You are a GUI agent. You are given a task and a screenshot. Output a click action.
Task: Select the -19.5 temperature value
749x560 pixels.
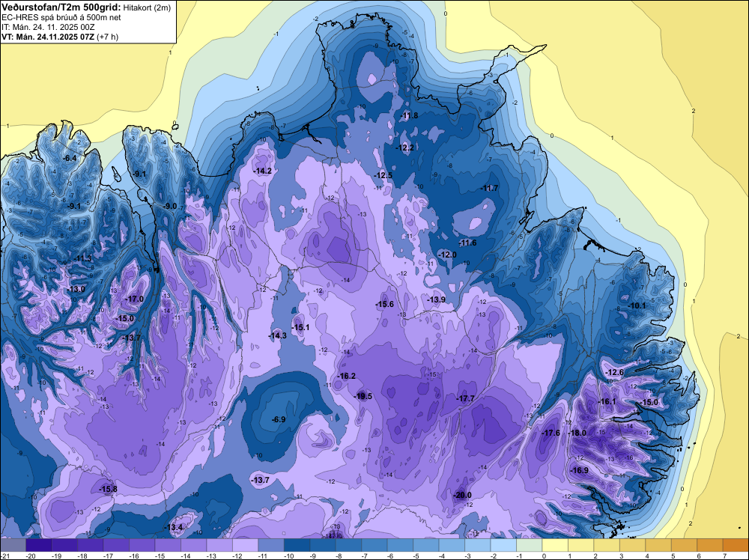pos(363,396)
